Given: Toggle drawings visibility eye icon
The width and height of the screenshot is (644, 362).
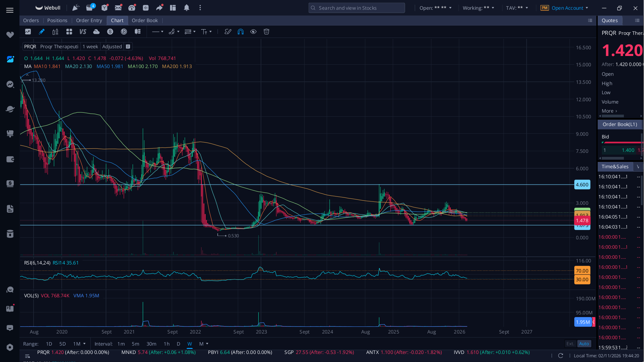Looking at the screenshot, I should coord(253,32).
